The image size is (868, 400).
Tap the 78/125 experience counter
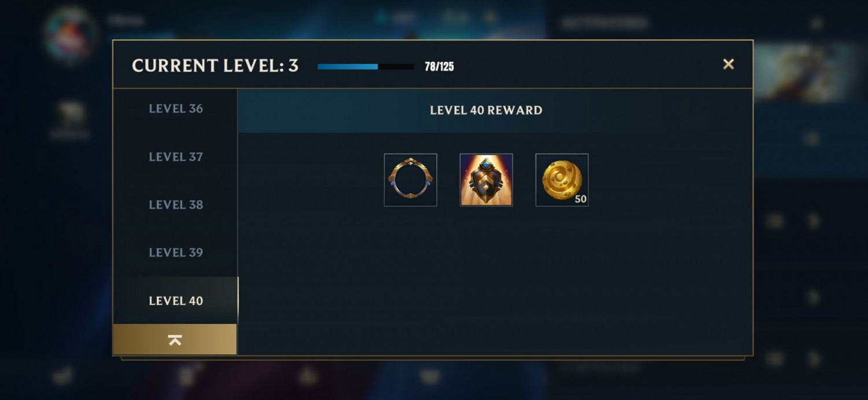[x=439, y=66]
